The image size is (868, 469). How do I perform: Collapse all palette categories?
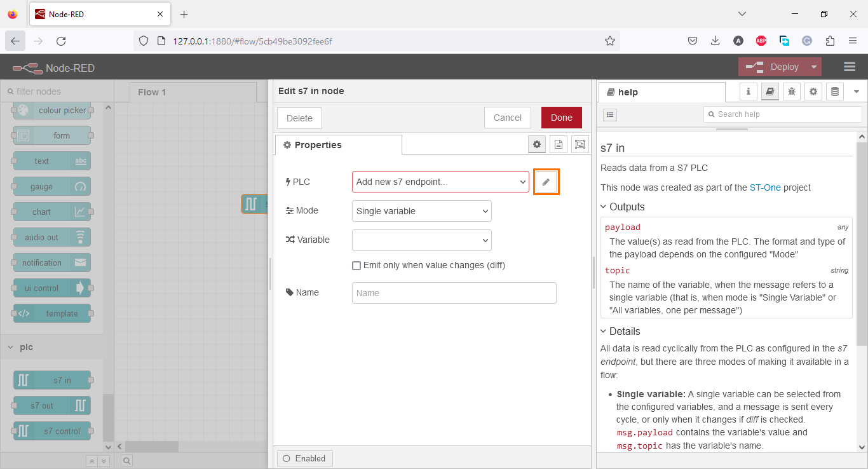(92, 461)
